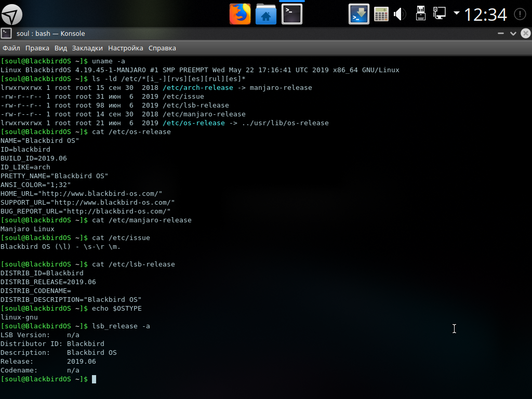532x399 pixels.
Task: Click the 12:34 clock
Action: pyautogui.click(x=486, y=15)
